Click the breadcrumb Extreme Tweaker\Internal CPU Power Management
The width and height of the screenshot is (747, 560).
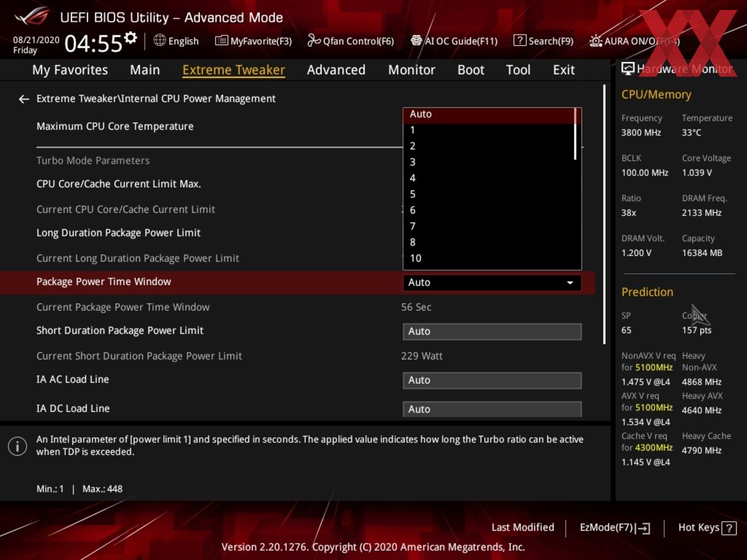[x=156, y=99]
